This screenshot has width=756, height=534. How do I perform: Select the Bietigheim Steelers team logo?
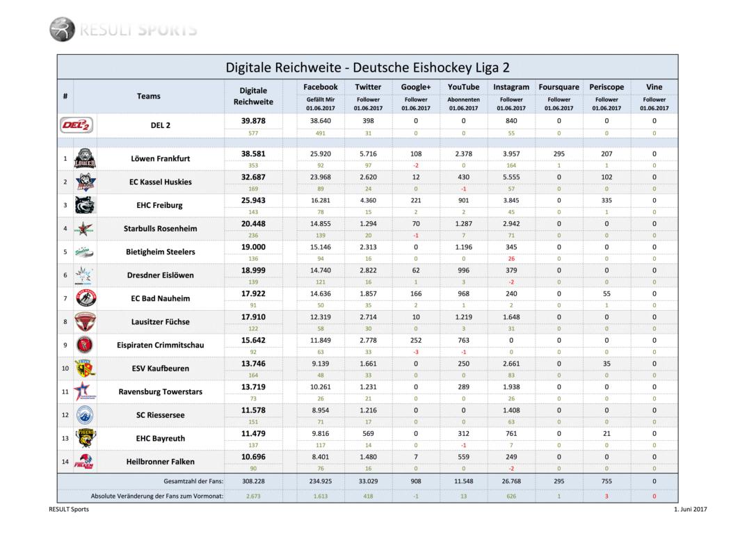84,252
